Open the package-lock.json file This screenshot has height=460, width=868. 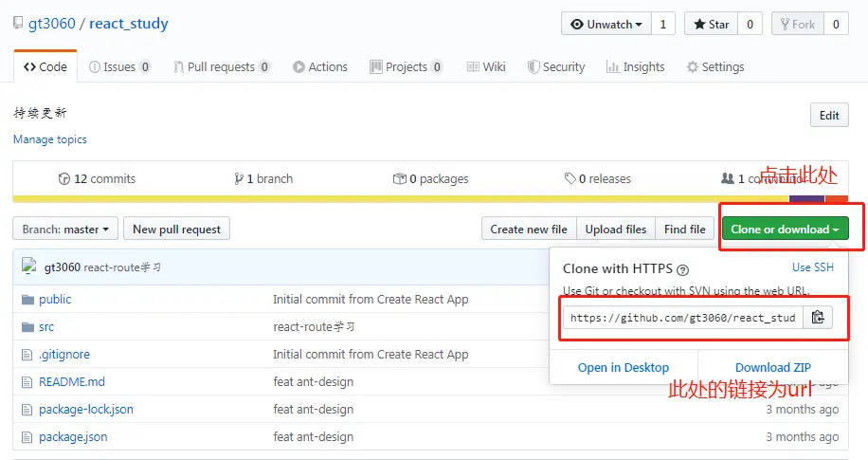[86, 410]
